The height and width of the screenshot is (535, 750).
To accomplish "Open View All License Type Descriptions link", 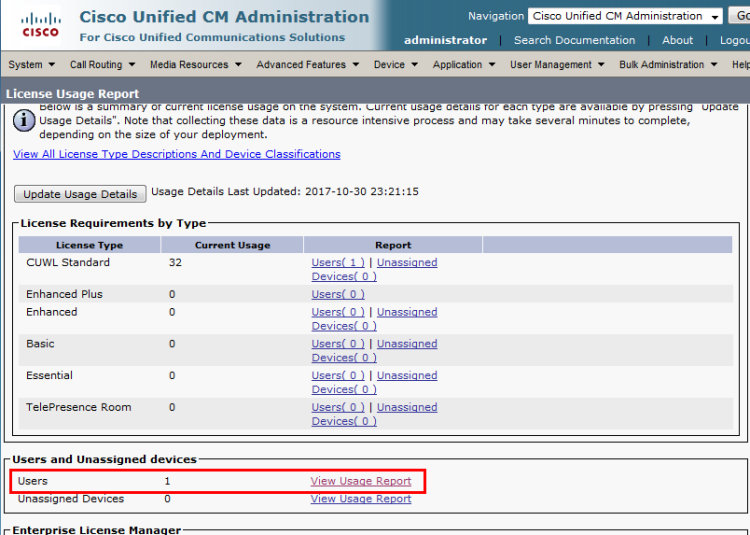I will click(176, 154).
